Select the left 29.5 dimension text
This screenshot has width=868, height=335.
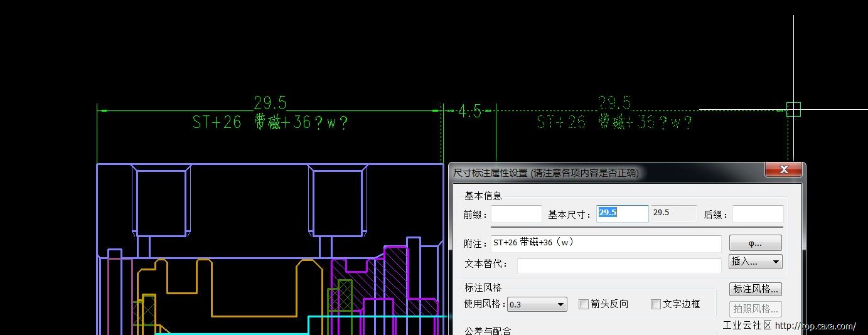[x=270, y=103]
